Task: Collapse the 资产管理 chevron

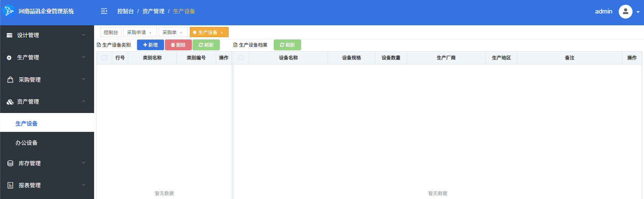Action: [84, 101]
